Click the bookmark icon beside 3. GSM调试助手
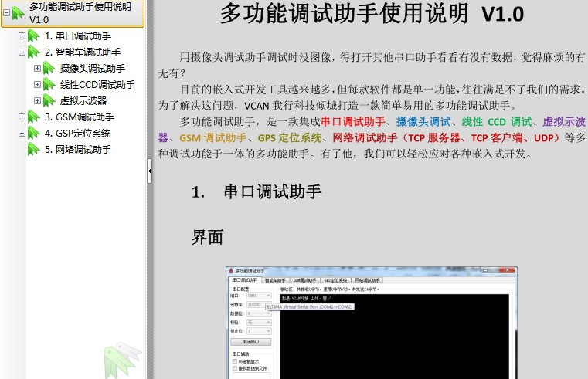This screenshot has height=379, width=588. pyautogui.click(x=34, y=117)
